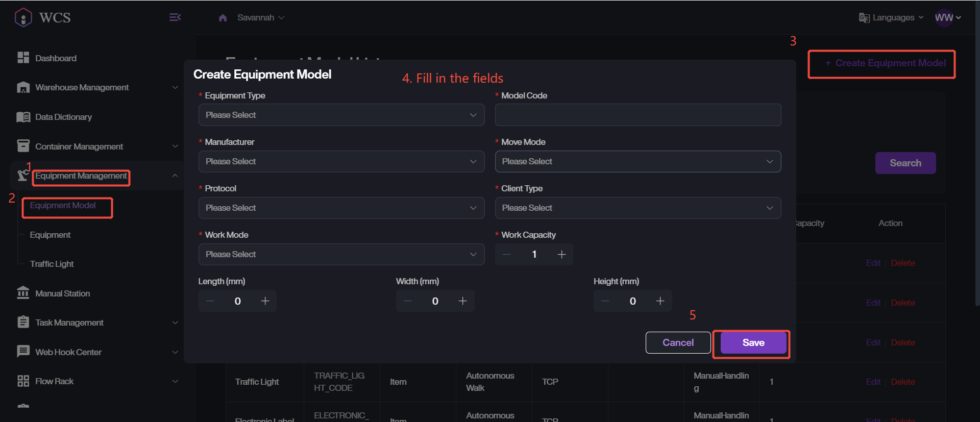Select Equipment Model in sidebar
Image resolution: width=980 pixels, height=422 pixels.
click(x=63, y=205)
